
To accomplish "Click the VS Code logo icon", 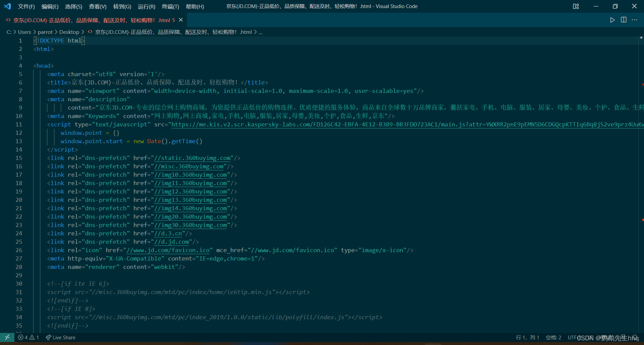I will click(x=7, y=6).
